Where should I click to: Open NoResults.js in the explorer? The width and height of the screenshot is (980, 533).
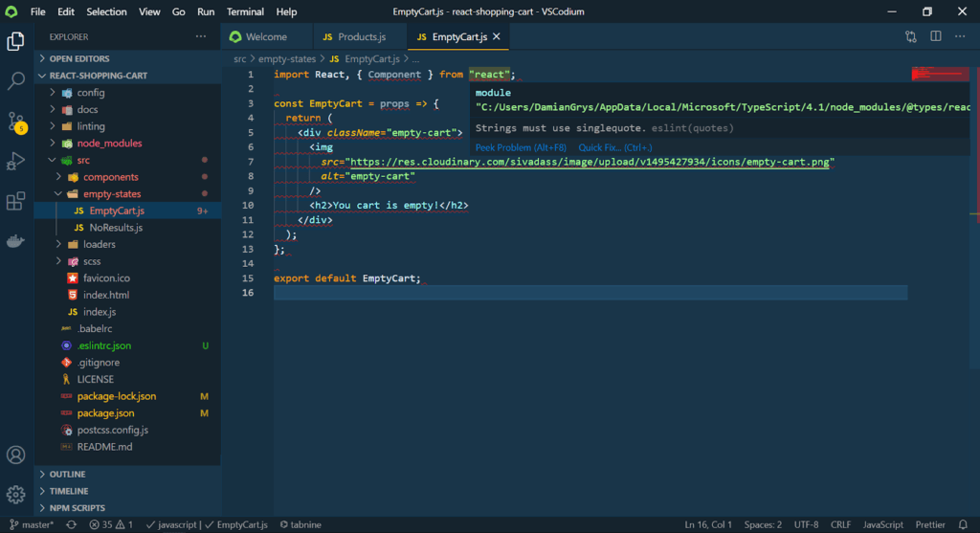coord(116,228)
